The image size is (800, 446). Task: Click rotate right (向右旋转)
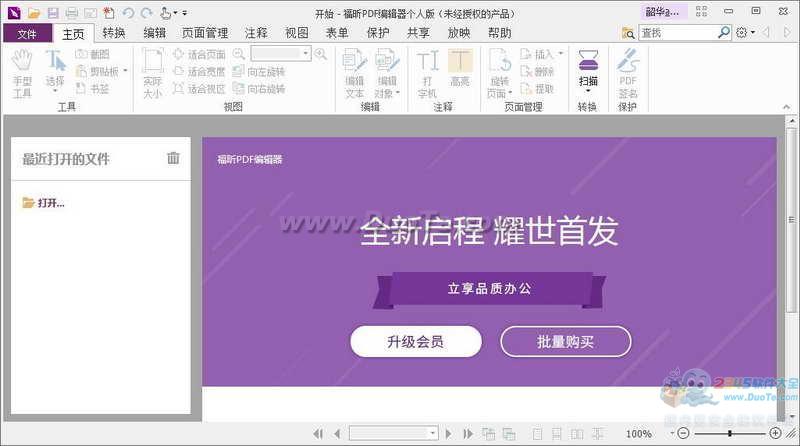pos(259,89)
